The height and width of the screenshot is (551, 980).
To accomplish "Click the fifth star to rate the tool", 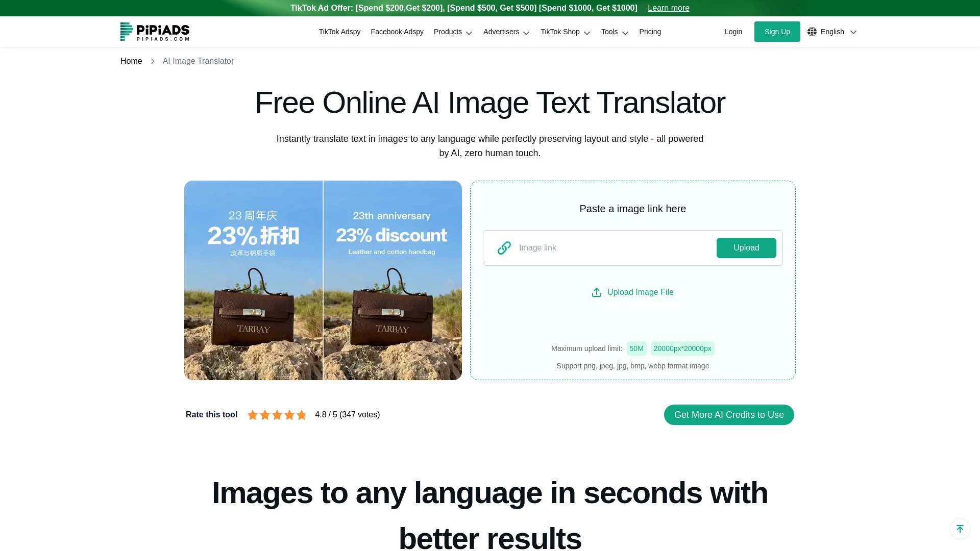I will [301, 415].
